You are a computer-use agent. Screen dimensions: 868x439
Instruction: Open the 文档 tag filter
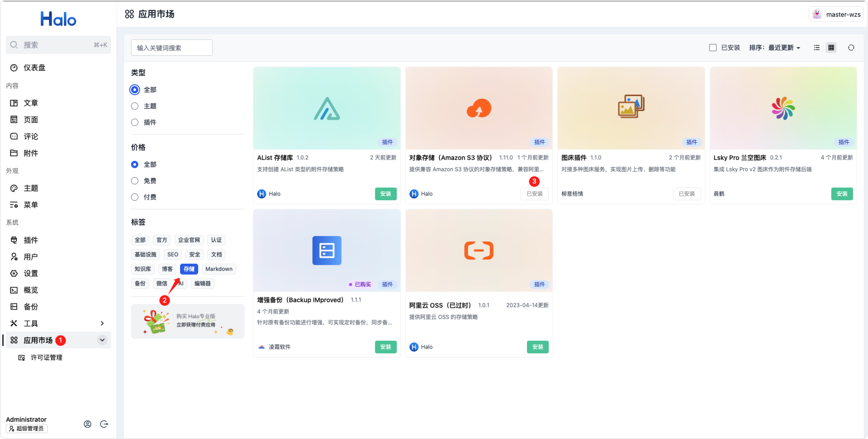[216, 255]
